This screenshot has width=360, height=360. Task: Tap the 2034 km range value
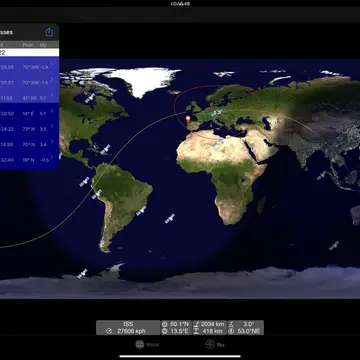pos(213,324)
